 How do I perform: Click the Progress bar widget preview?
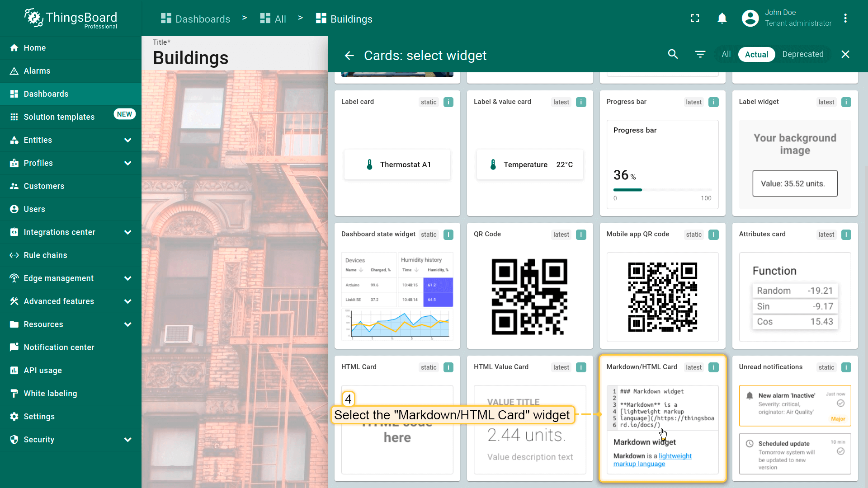pyautogui.click(x=662, y=164)
